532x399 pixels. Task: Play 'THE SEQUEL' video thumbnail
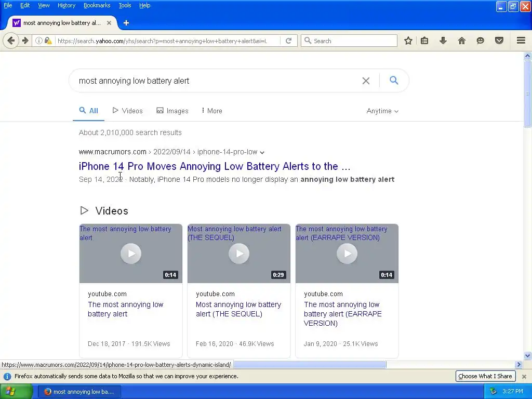point(239,254)
